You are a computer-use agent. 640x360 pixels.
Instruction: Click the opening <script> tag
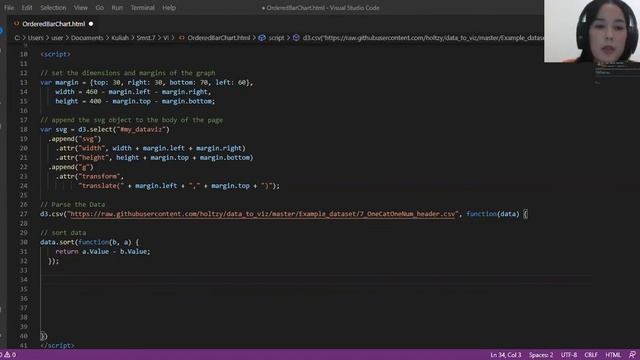coord(55,54)
